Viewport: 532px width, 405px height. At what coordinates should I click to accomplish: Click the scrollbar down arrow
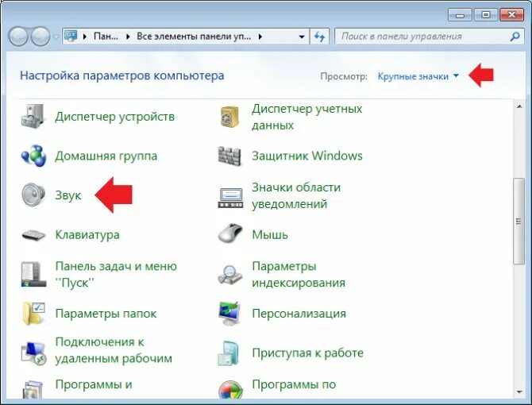coord(519,392)
